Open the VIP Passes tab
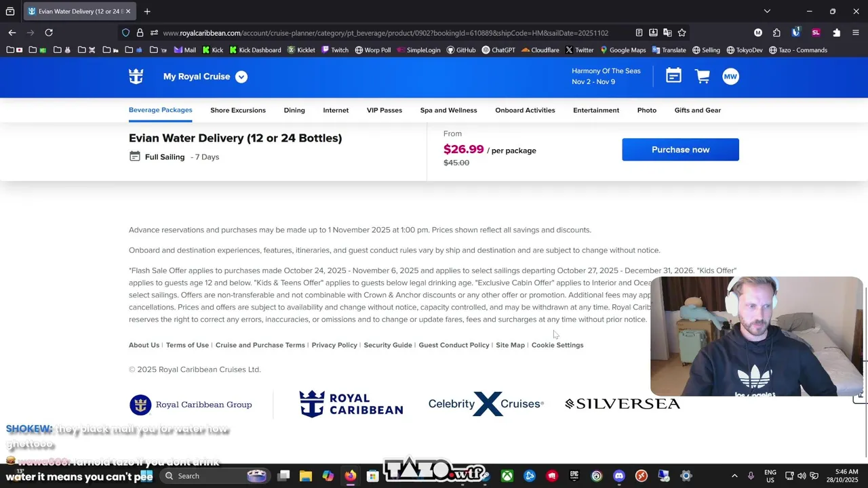Viewport: 868px width, 488px height. click(384, 110)
